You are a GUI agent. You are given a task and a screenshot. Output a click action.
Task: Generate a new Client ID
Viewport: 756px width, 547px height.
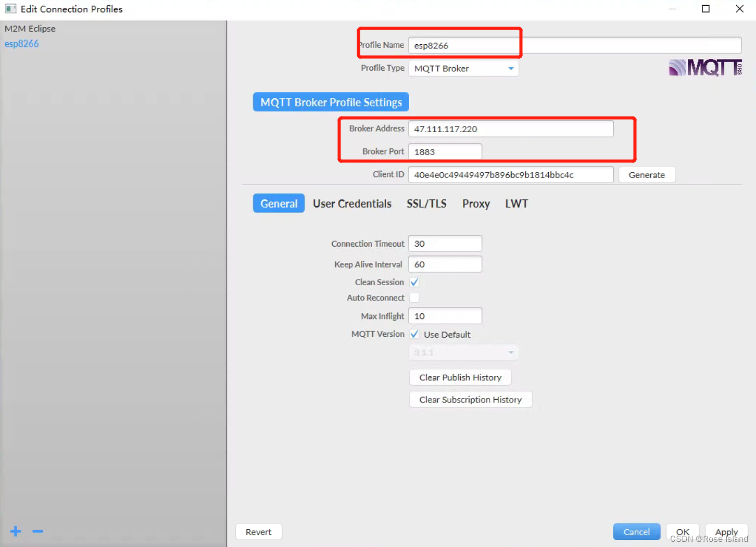pyautogui.click(x=647, y=174)
